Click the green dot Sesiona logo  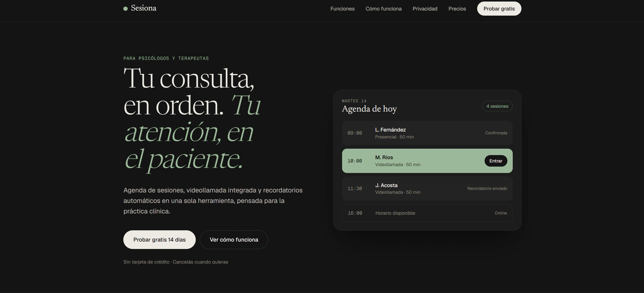125,9
